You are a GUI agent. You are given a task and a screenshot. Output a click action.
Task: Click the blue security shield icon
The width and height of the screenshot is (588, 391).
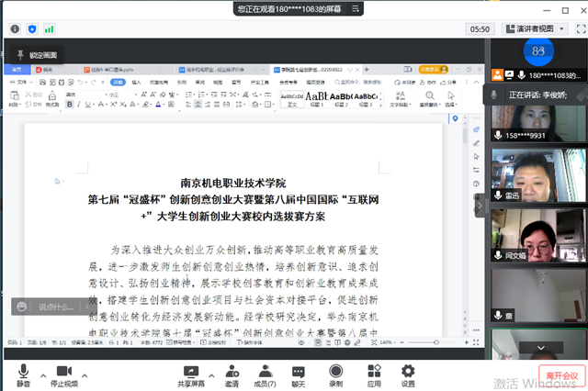[33, 29]
